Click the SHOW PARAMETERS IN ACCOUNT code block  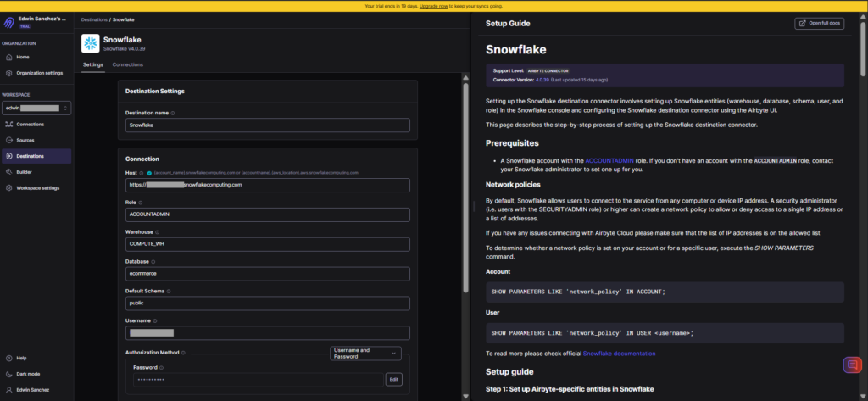(x=665, y=292)
